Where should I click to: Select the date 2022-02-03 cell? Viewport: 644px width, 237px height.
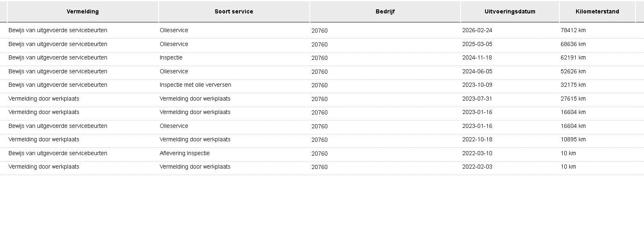(477, 167)
